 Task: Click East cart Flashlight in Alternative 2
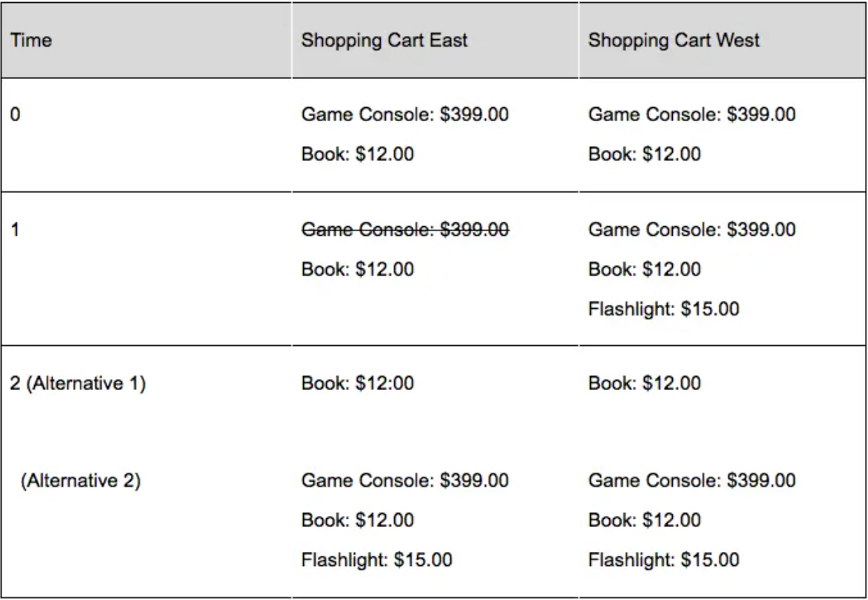376,559
